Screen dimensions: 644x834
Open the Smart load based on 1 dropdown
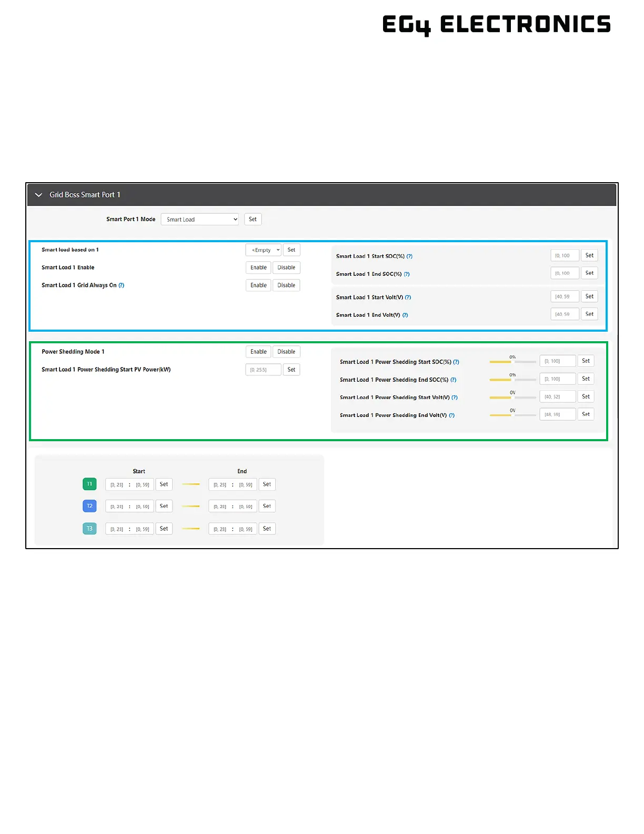click(264, 250)
